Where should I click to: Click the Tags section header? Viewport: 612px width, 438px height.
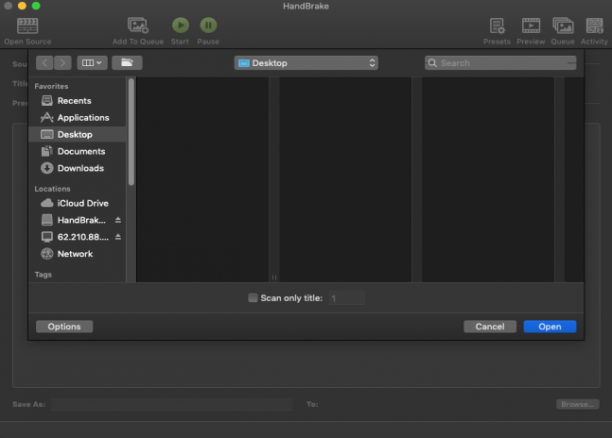click(x=43, y=275)
